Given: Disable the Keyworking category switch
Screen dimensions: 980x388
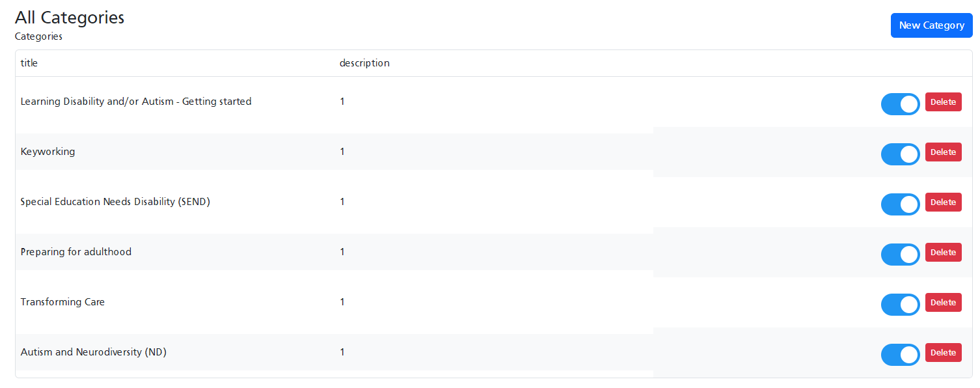Looking at the screenshot, I should tap(900, 154).
